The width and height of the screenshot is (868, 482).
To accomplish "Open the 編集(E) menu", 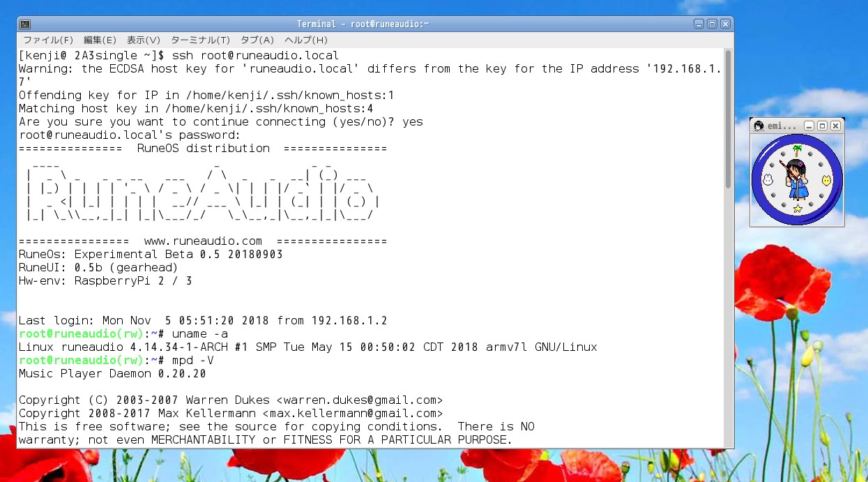I will pyautogui.click(x=100, y=40).
